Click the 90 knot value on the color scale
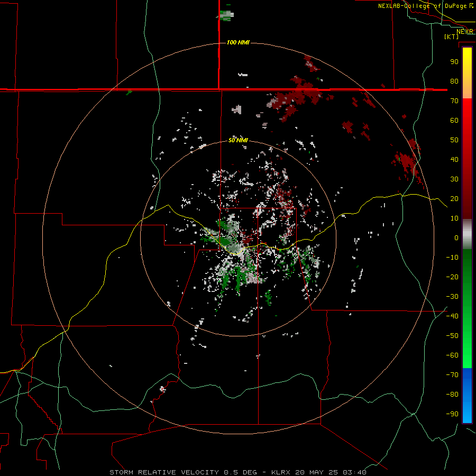This screenshot has width=476, height=476. (454, 62)
